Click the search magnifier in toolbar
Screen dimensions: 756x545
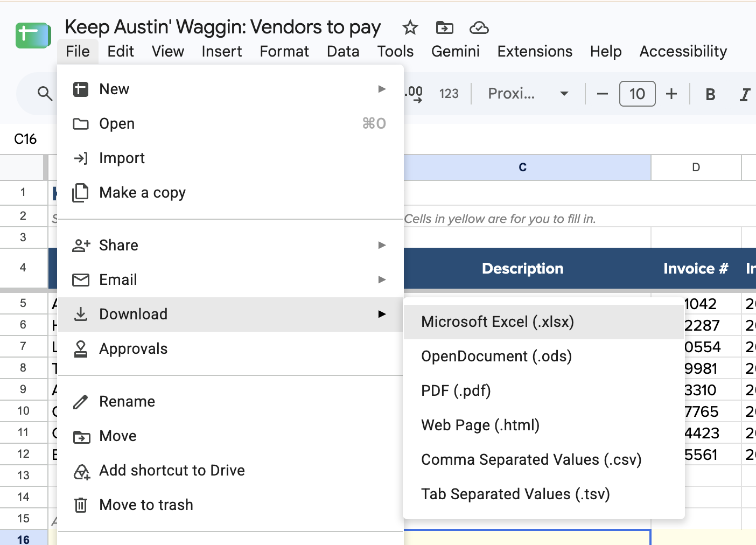[x=45, y=94]
